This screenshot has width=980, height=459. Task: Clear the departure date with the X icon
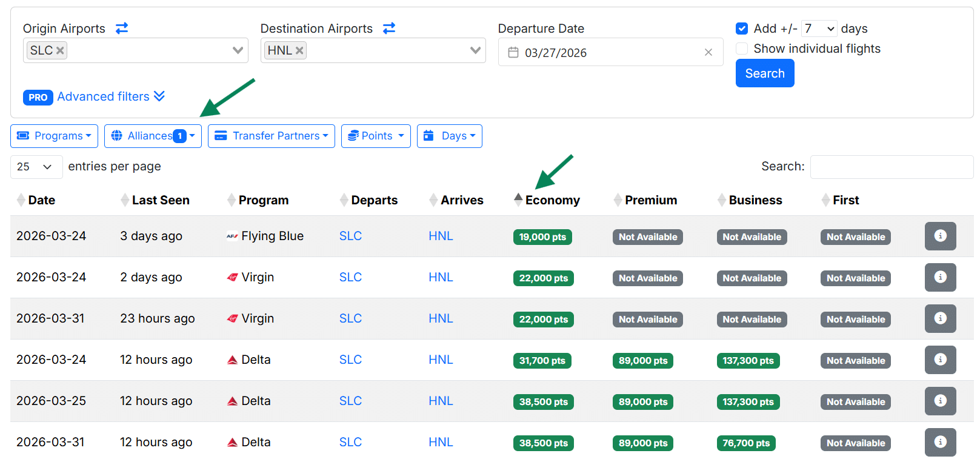coord(708,53)
